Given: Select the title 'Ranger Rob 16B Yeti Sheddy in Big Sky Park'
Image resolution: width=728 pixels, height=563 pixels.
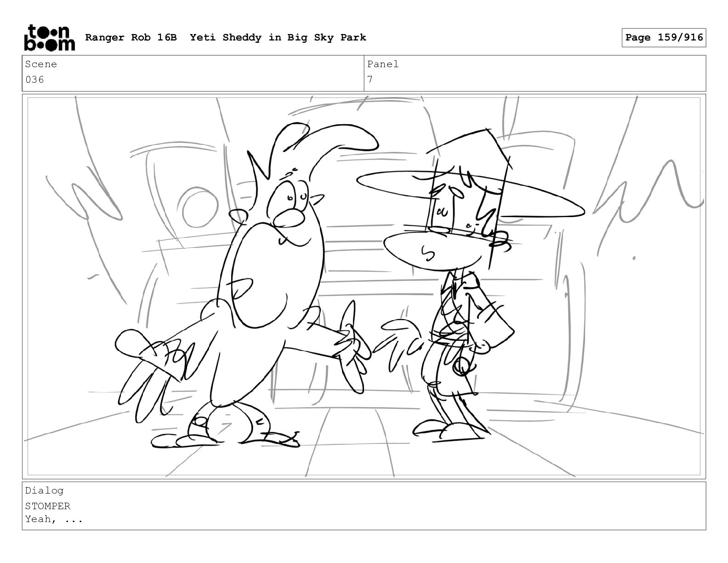Looking at the screenshot, I should pyautogui.click(x=226, y=37).
